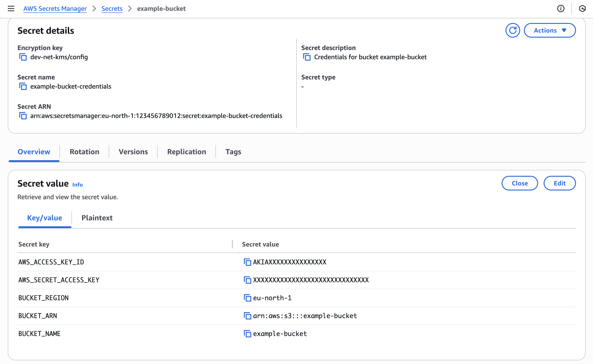Image resolution: width=593 pixels, height=364 pixels.
Task: Open the Versions tab
Action: pyautogui.click(x=133, y=152)
